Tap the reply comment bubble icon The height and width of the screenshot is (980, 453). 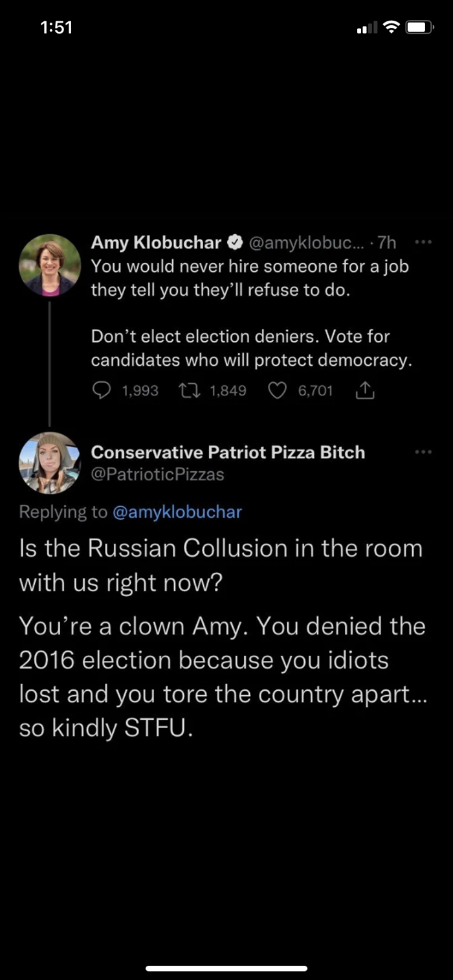tap(102, 390)
